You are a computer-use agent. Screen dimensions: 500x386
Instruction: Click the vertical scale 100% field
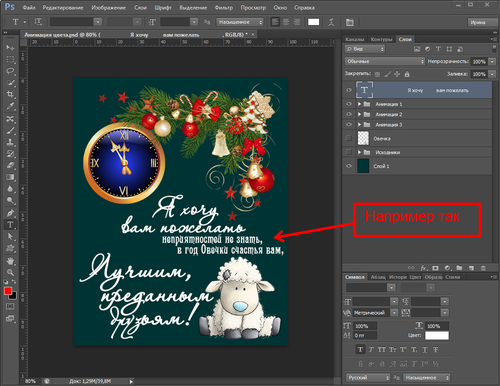click(364, 326)
